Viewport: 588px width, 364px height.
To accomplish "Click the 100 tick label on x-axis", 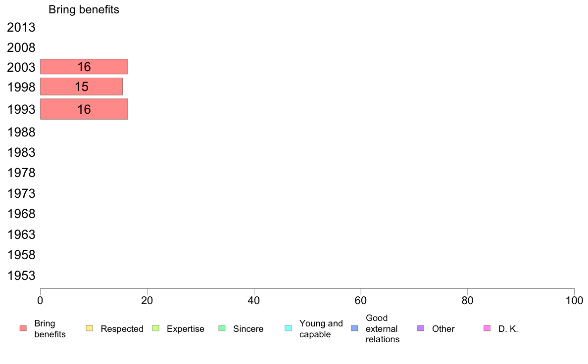I will [x=574, y=300].
